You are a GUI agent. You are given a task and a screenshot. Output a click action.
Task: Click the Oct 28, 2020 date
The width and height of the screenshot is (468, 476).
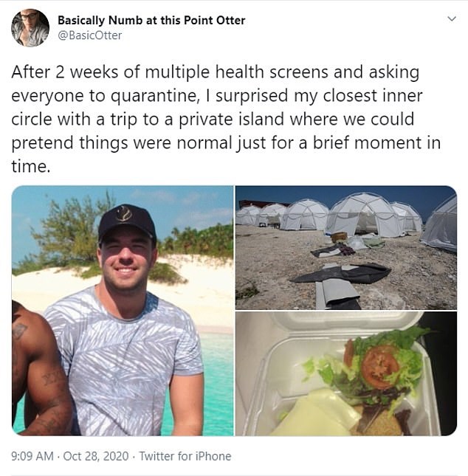pos(97,456)
